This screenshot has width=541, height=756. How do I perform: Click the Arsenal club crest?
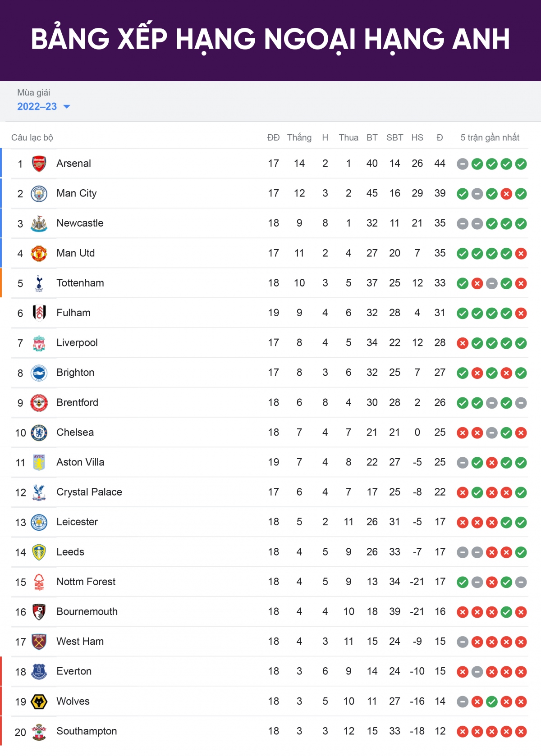pos(39,164)
